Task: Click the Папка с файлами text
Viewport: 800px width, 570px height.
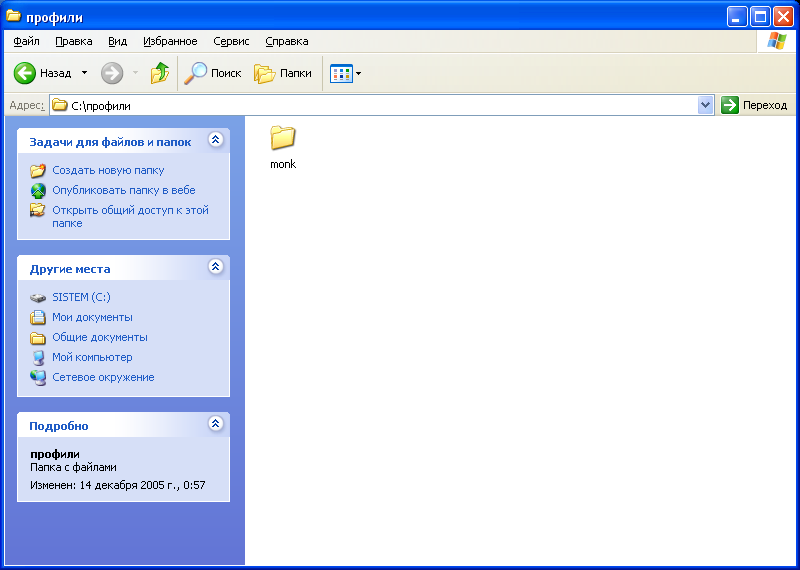Action: (x=73, y=467)
